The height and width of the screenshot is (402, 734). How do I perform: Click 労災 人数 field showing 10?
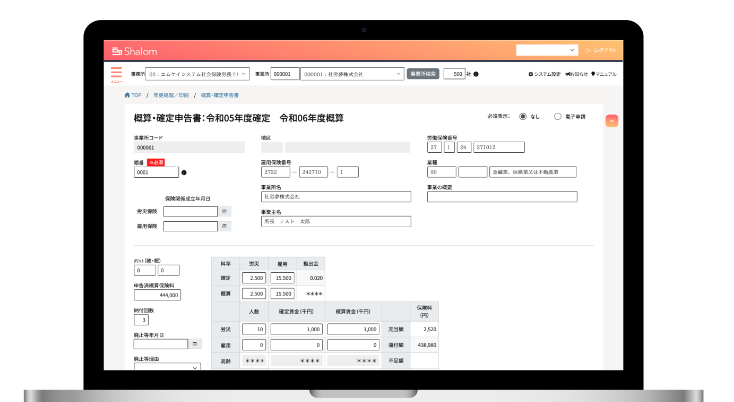tap(254, 329)
